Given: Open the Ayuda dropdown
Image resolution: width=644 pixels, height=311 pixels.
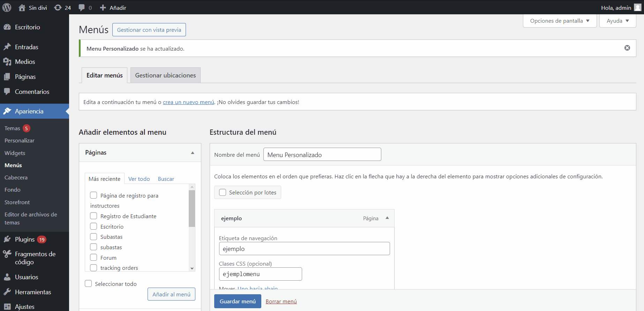Looking at the screenshot, I should click(x=617, y=21).
